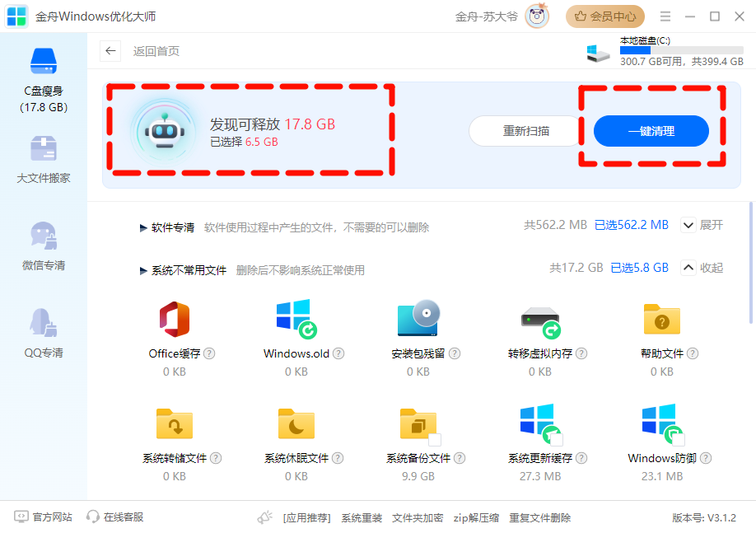
Task: Click the 金舟-苏大爷 user avatar
Action: click(536, 16)
